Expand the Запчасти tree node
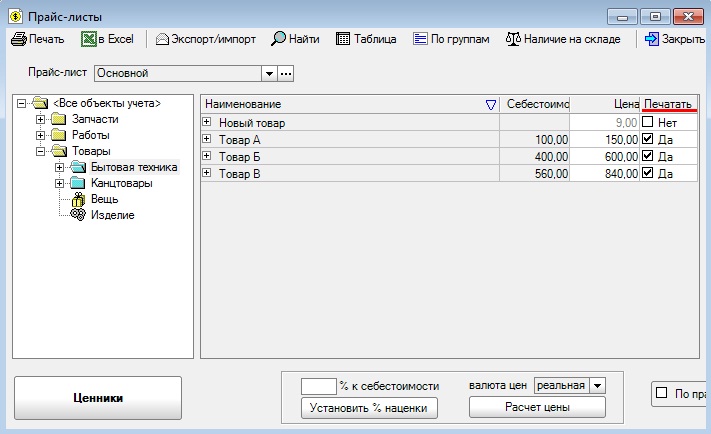This screenshot has height=434, width=711. (x=40, y=119)
